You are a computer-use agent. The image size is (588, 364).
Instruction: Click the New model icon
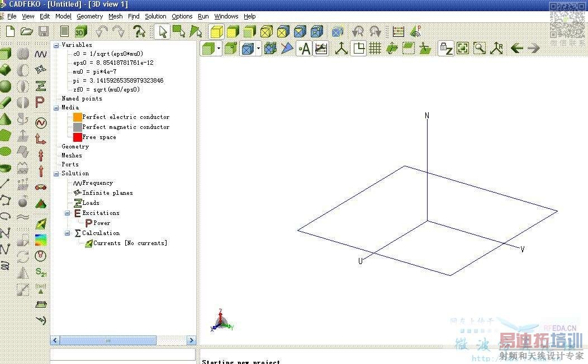coord(10,31)
